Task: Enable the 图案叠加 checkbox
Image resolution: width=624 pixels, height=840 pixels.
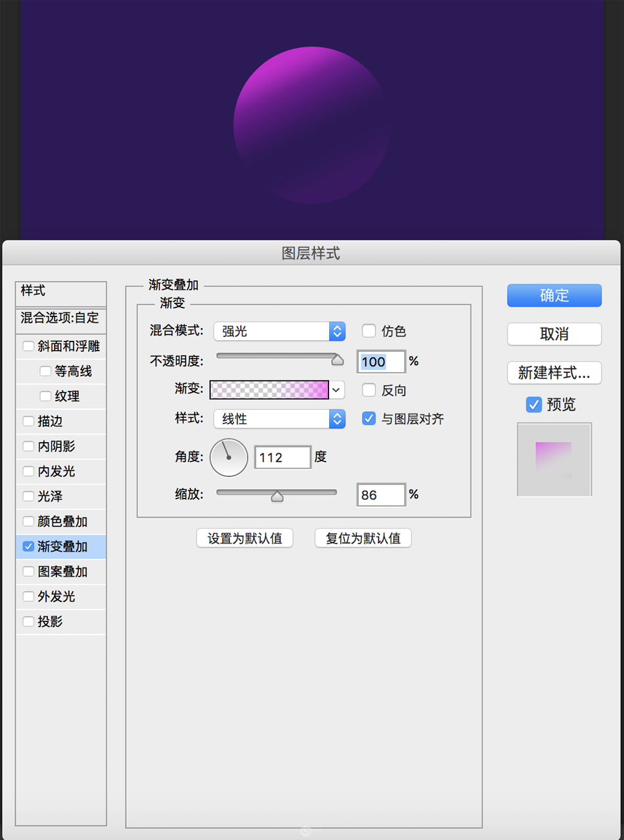Action: [28, 571]
